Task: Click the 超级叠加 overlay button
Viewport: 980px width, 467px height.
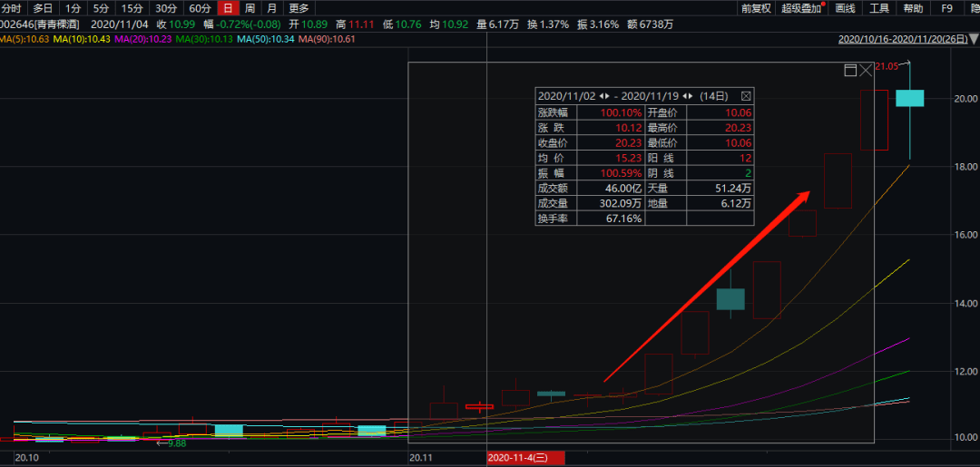Action: (801, 8)
